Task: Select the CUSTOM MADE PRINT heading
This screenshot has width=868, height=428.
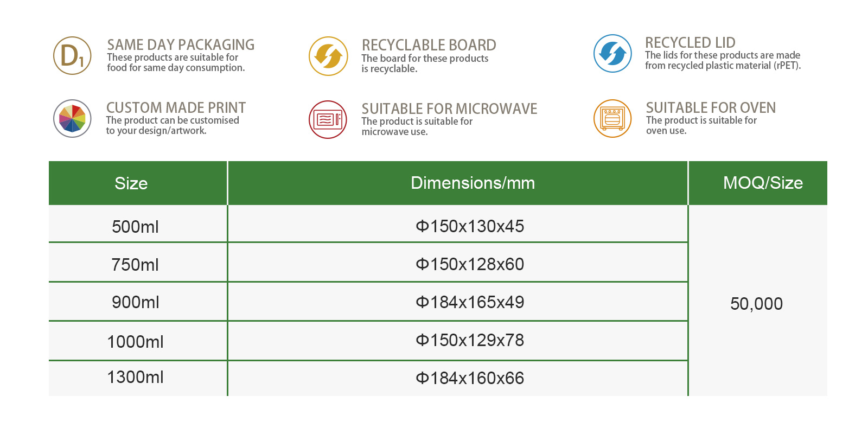Action: 176,107
